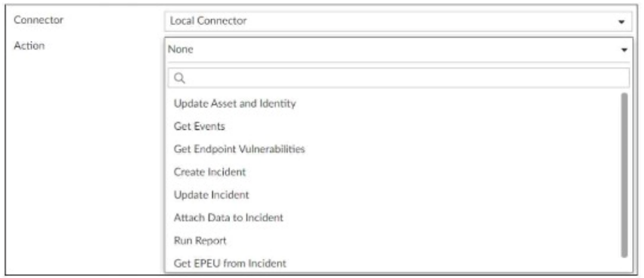This screenshot has width=644, height=278.
Task: Pick the first option in the action list
Action: tap(235, 103)
